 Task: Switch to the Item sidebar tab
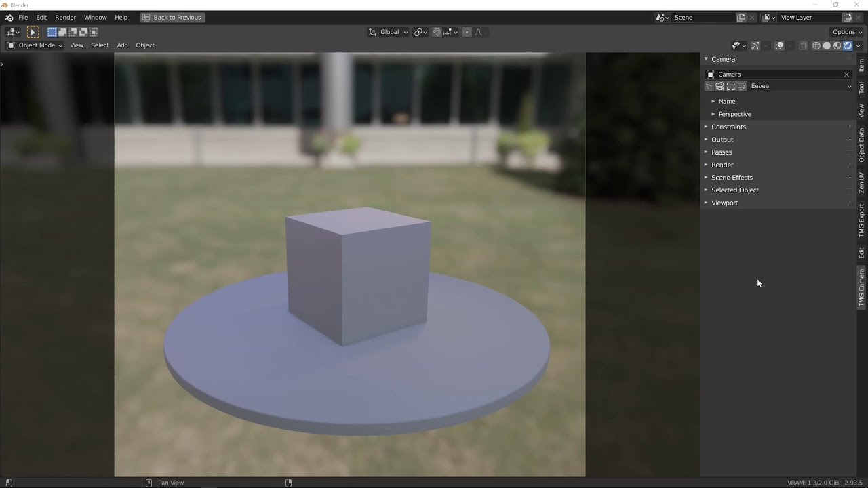[861, 65]
